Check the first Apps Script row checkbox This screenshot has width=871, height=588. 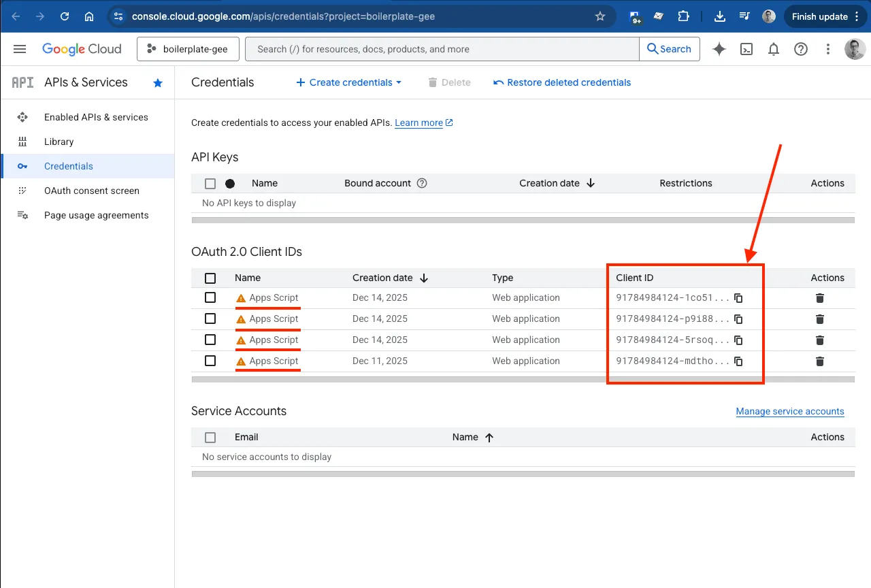(x=210, y=297)
